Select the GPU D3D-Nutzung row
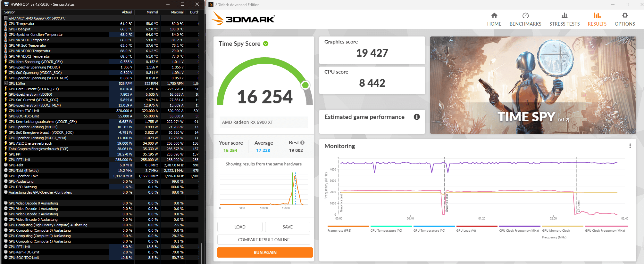 [101, 187]
